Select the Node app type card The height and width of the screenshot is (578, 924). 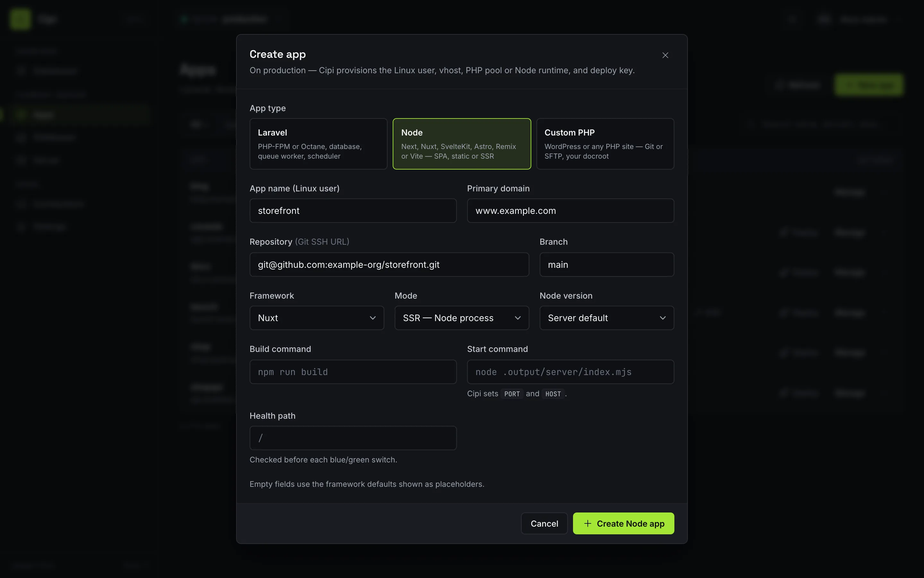pos(462,144)
